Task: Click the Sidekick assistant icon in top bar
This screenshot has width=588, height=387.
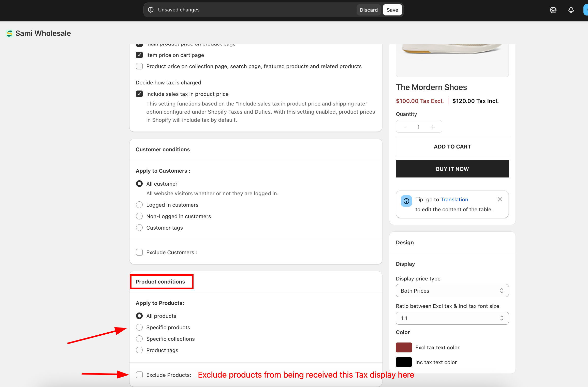Action: click(x=553, y=10)
